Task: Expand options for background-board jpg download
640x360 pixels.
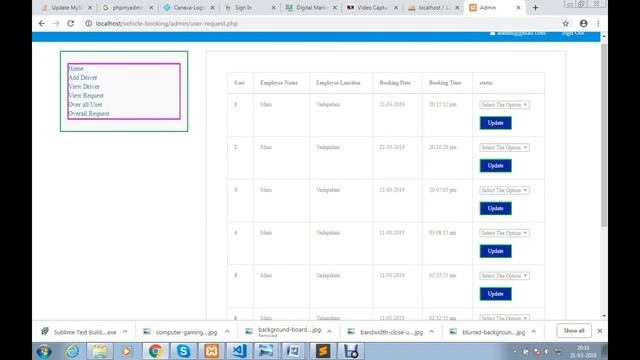Action: [329, 332]
